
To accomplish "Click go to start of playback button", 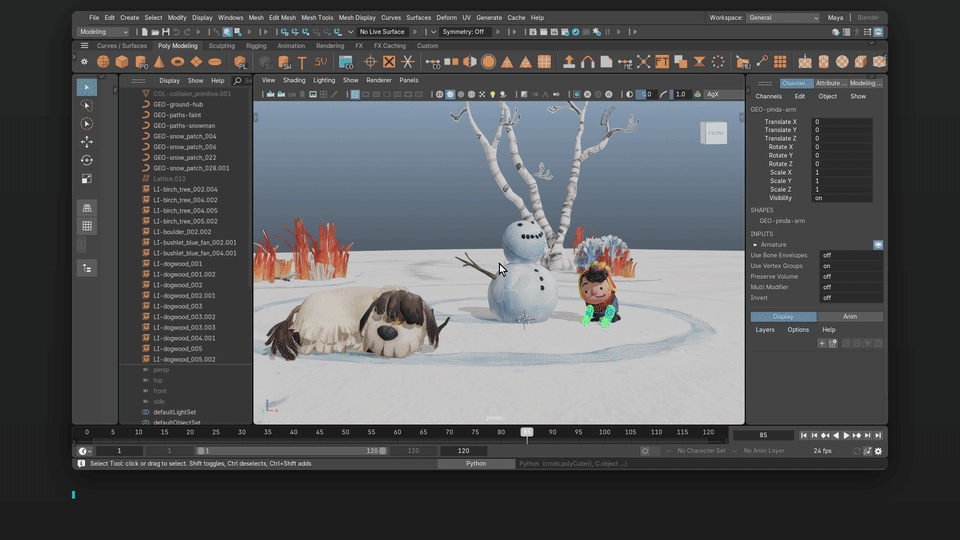I will click(x=804, y=435).
